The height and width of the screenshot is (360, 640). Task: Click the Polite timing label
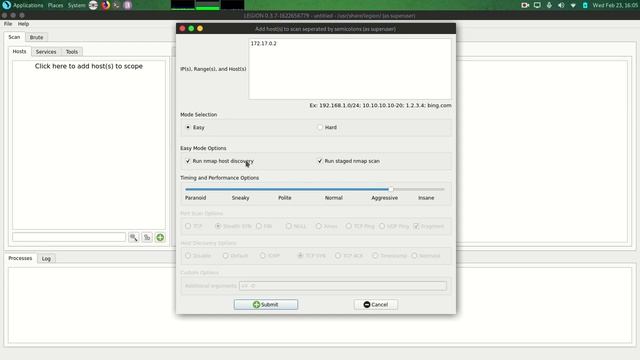point(284,198)
